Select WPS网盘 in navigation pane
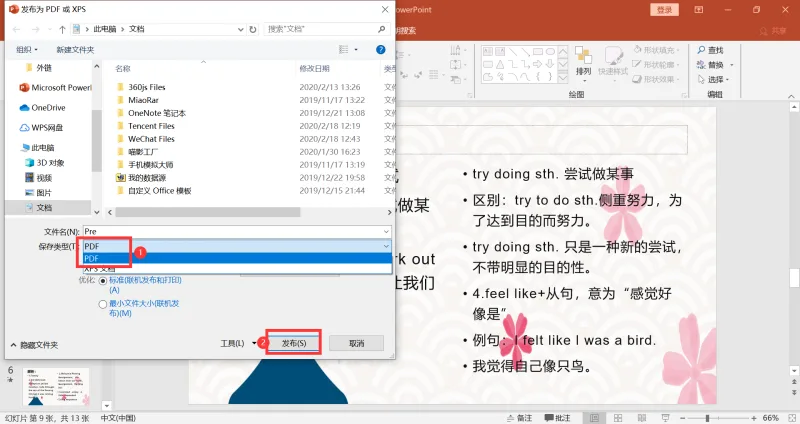Viewport: 800px width, 424px height. (x=41, y=128)
